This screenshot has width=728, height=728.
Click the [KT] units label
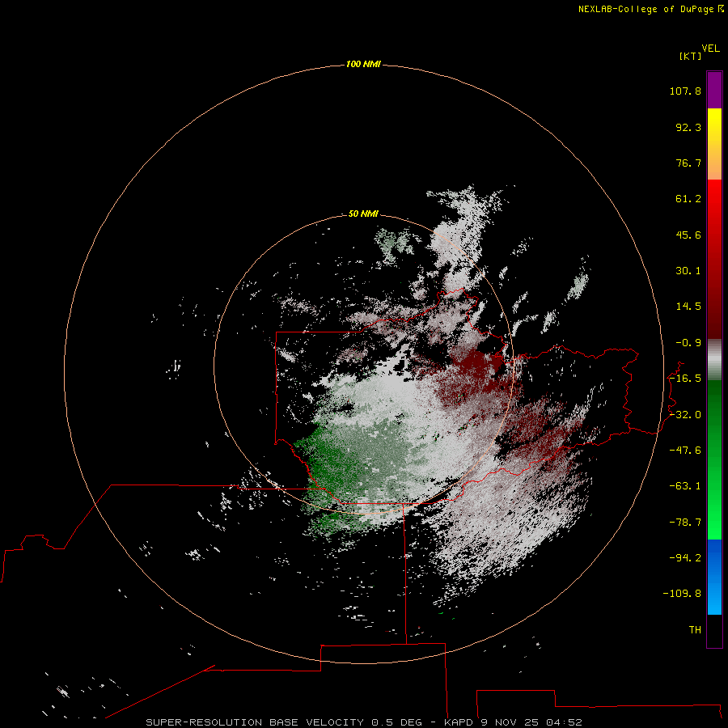point(691,56)
